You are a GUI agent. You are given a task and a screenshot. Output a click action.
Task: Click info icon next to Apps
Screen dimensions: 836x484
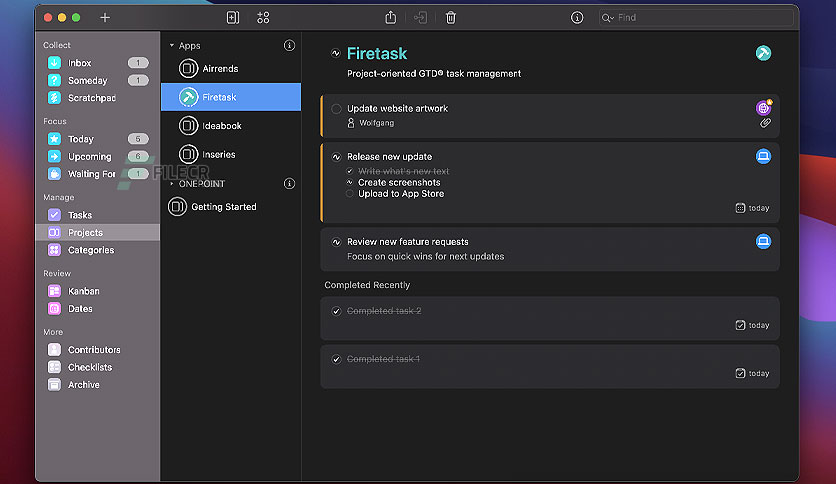(289, 46)
